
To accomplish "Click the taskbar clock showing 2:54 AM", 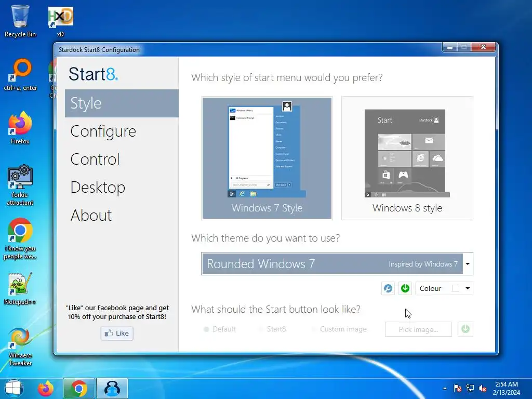I will (506, 389).
